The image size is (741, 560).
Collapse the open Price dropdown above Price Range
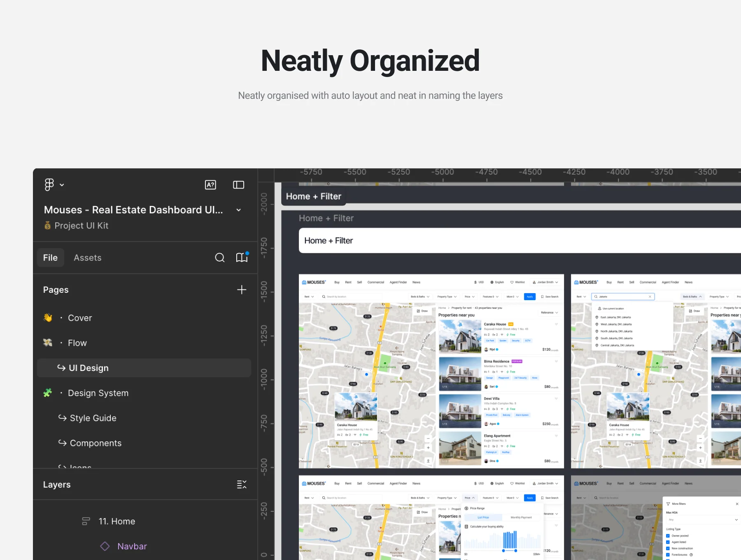469,498
